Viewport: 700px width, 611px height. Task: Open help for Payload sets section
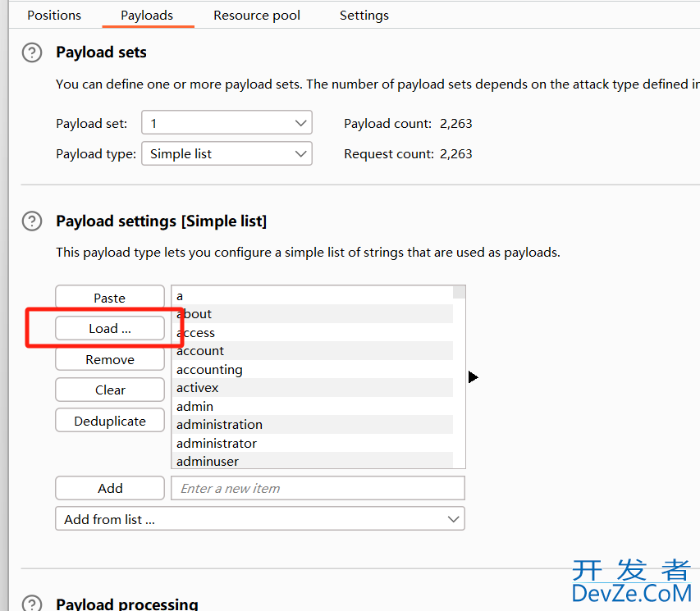[x=32, y=52]
